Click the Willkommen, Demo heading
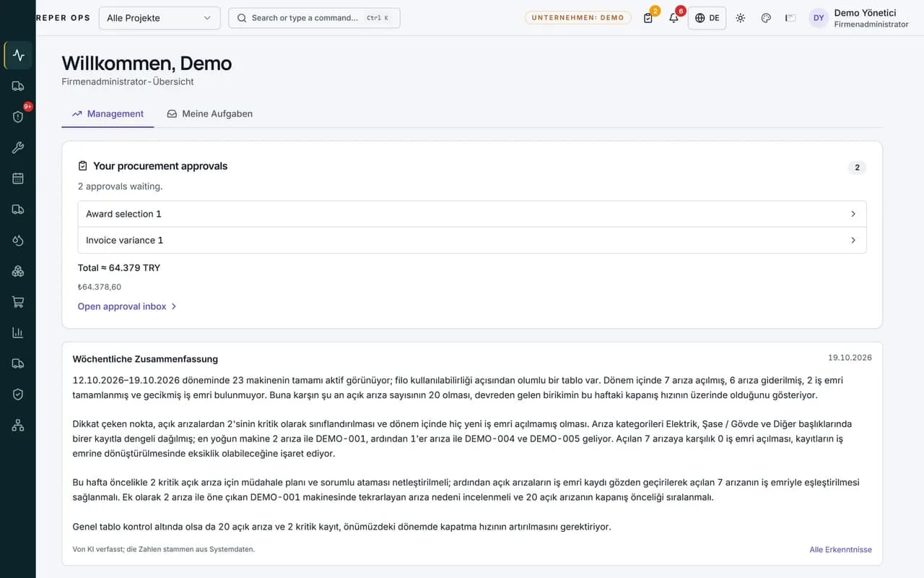The image size is (924, 578). pos(147,64)
